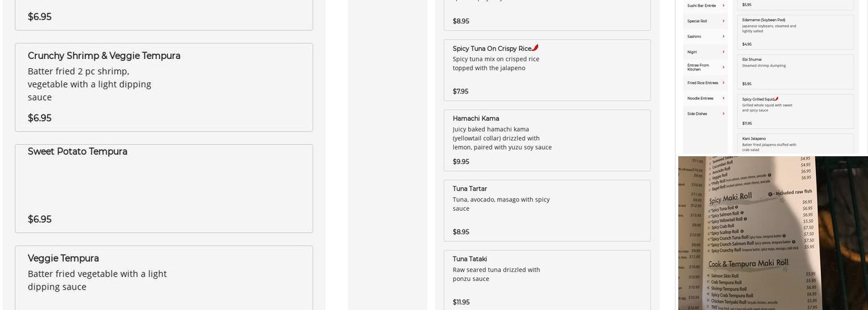Click arrow next to Entree From Kitchen
The height and width of the screenshot is (310, 868).
tap(724, 67)
